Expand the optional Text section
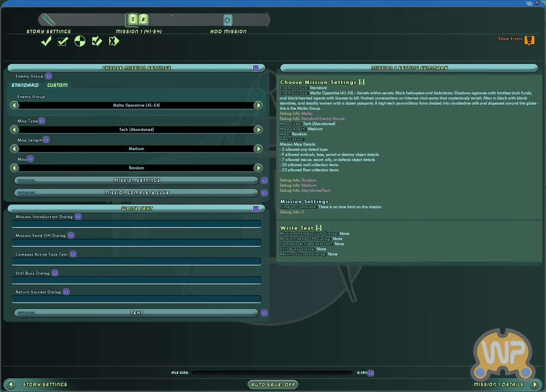This screenshot has width=546, height=392. click(x=136, y=313)
